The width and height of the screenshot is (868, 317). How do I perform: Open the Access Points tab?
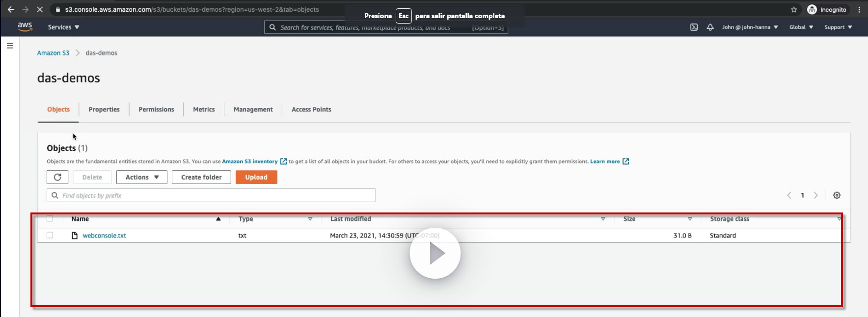tap(311, 109)
